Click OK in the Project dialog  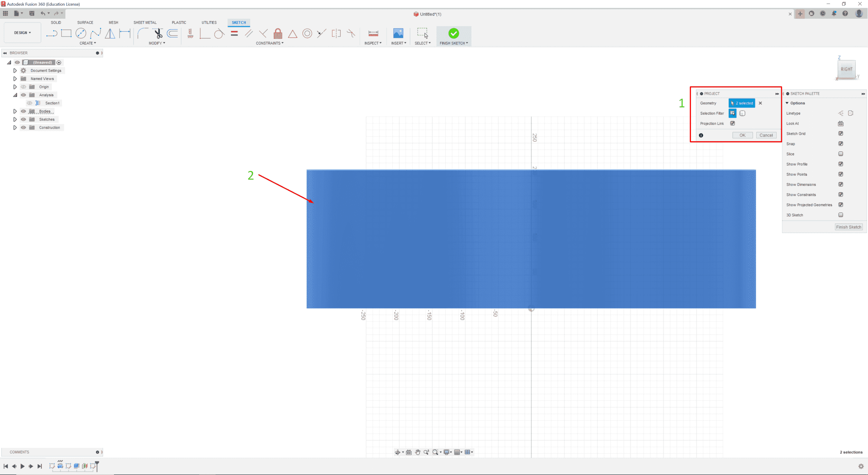[742, 135]
